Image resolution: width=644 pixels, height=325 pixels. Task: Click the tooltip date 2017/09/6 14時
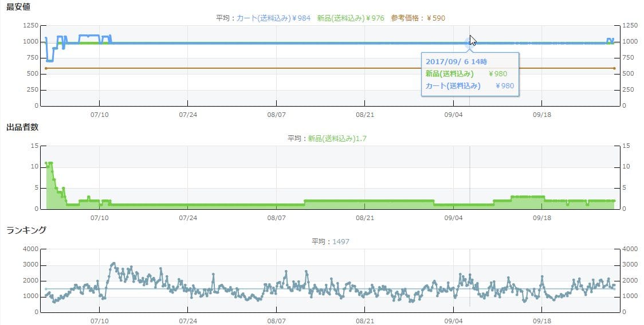457,61
